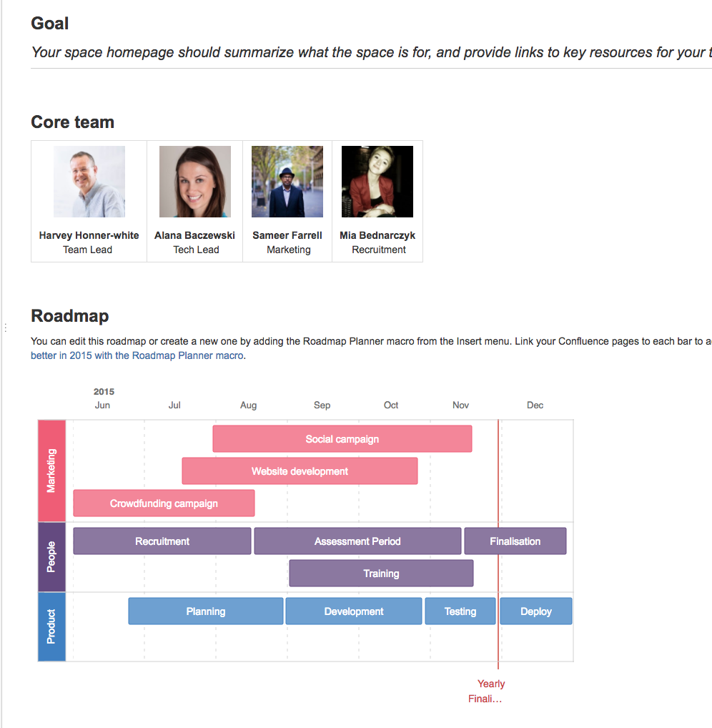Image resolution: width=712 pixels, height=728 pixels.
Task: Select the blue Product lane header
Action: click(51, 626)
